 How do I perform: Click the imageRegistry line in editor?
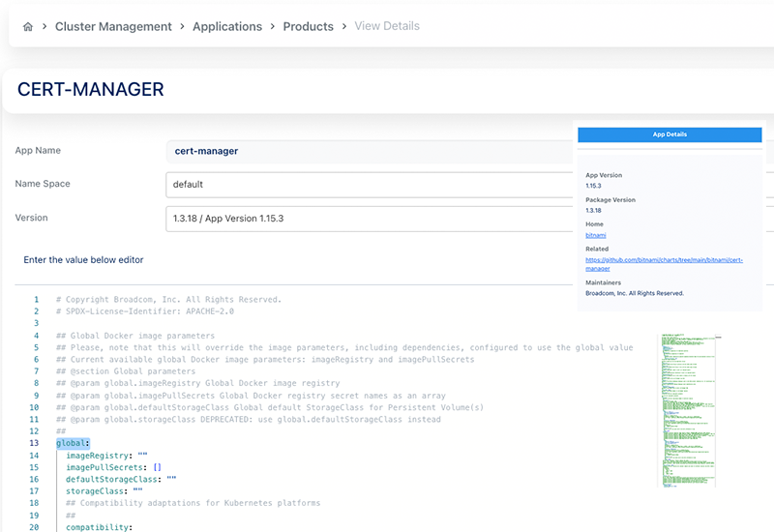point(106,455)
